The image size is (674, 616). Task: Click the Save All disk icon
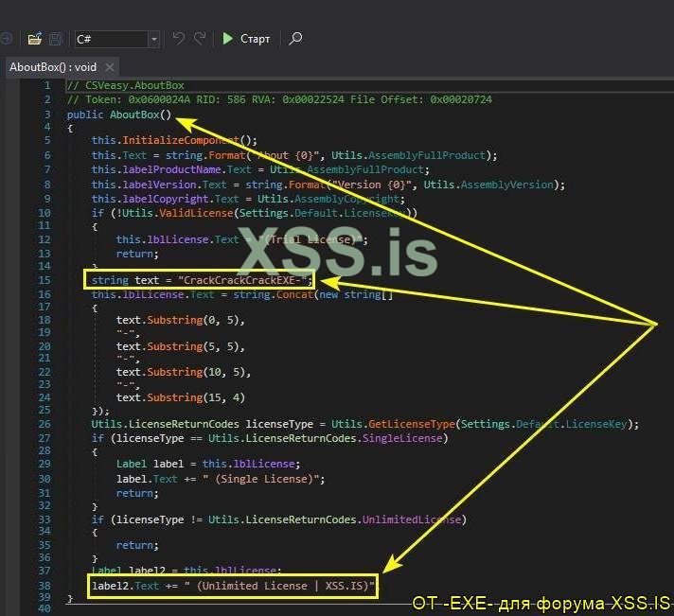click(56, 39)
